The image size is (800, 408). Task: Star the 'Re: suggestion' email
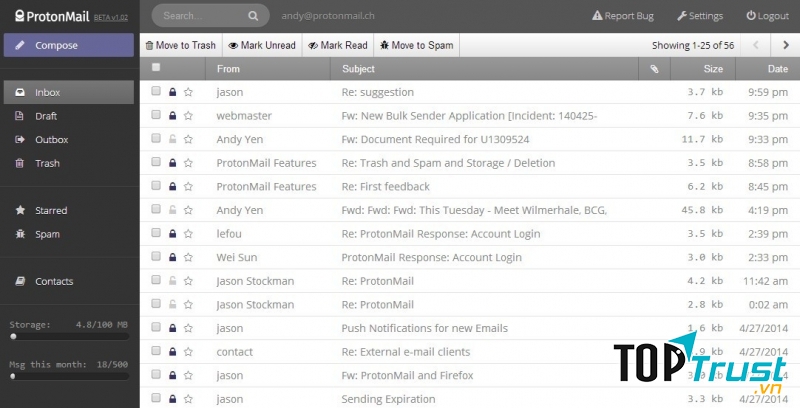188,92
